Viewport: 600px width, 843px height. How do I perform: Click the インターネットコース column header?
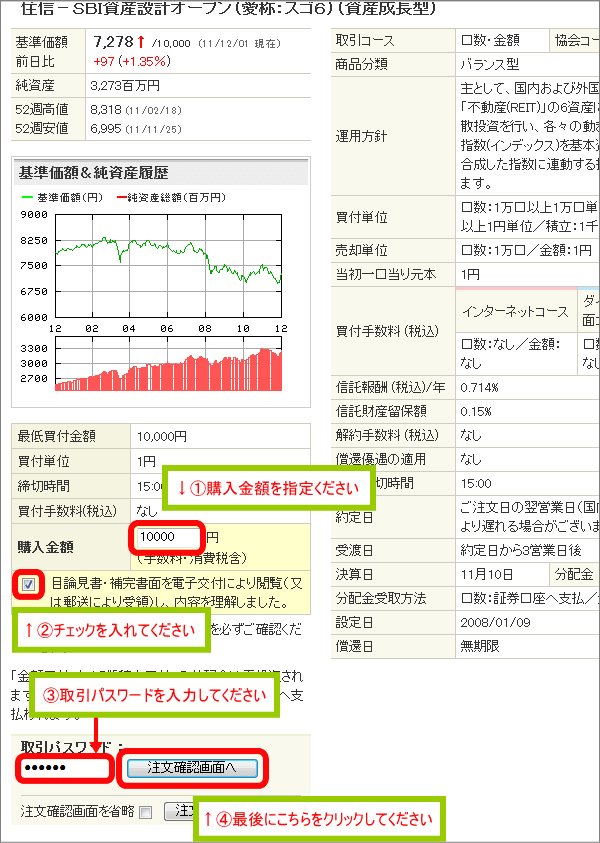515,312
